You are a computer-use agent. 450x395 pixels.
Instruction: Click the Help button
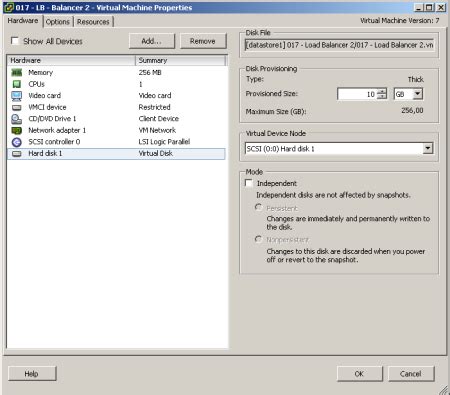pos(32,374)
